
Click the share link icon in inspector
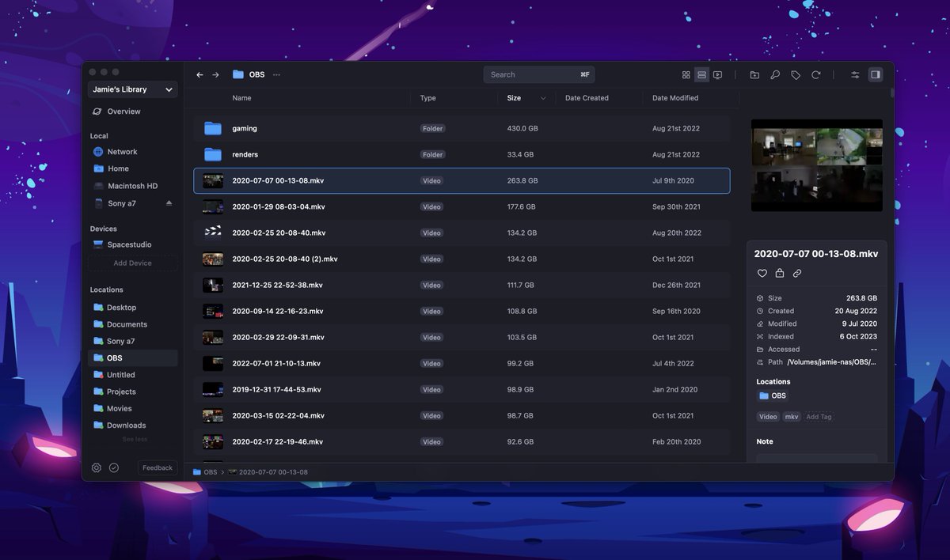tap(797, 273)
